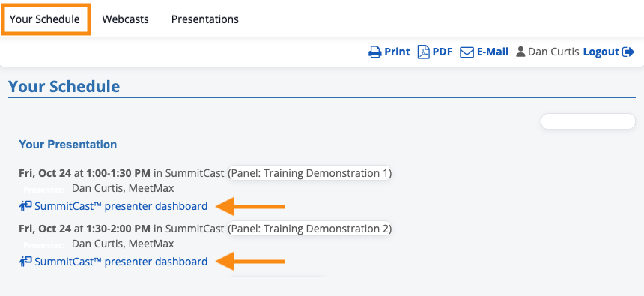The height and width of the screenshot is (296, 644).
Task: Click the Panel: Training Demonstration 1 label
Action: (x=310, y=173)
